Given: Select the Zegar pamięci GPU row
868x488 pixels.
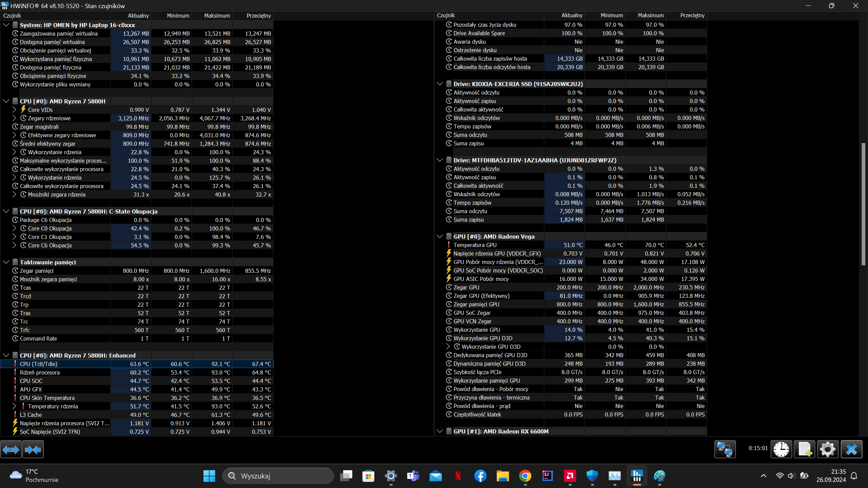Looking at the screenshot, I should [571, 304].
